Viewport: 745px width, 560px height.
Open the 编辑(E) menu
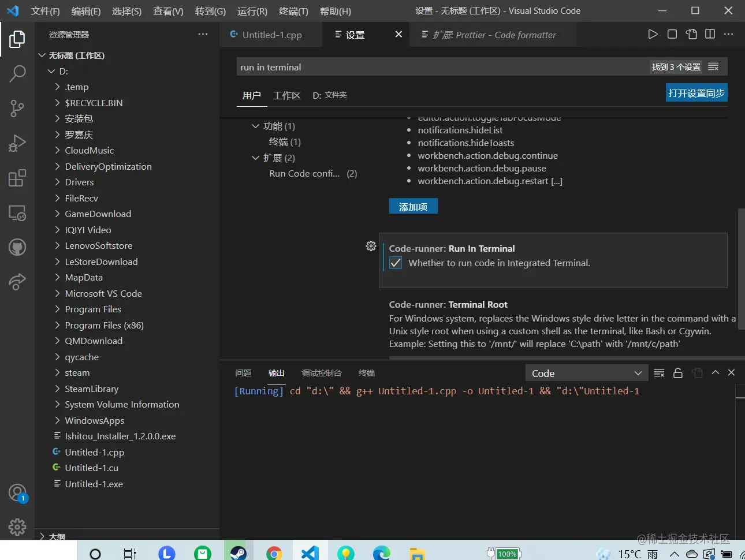point(86,11)
